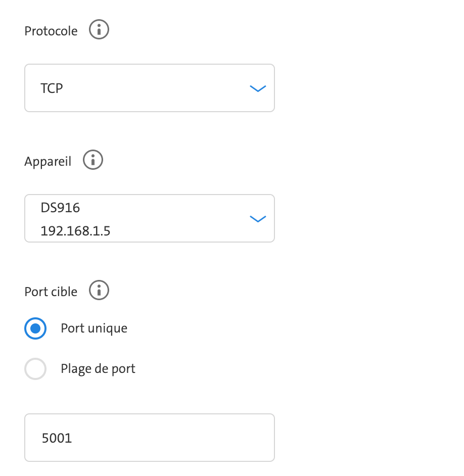
Task: Place cursor on the 5001 port number
Action: tap(57, 438)
